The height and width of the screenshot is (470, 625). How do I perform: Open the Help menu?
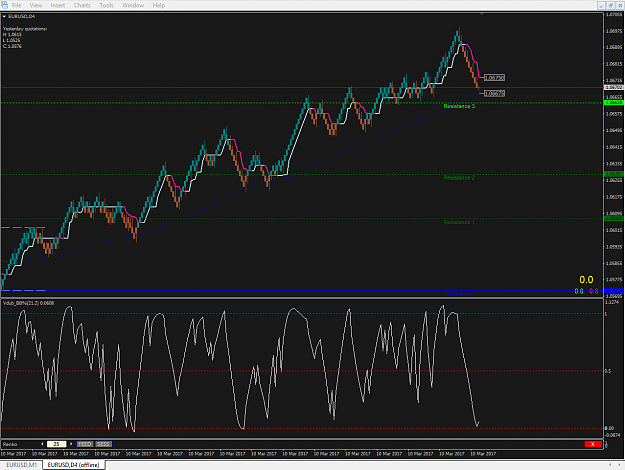coord(159,5)
